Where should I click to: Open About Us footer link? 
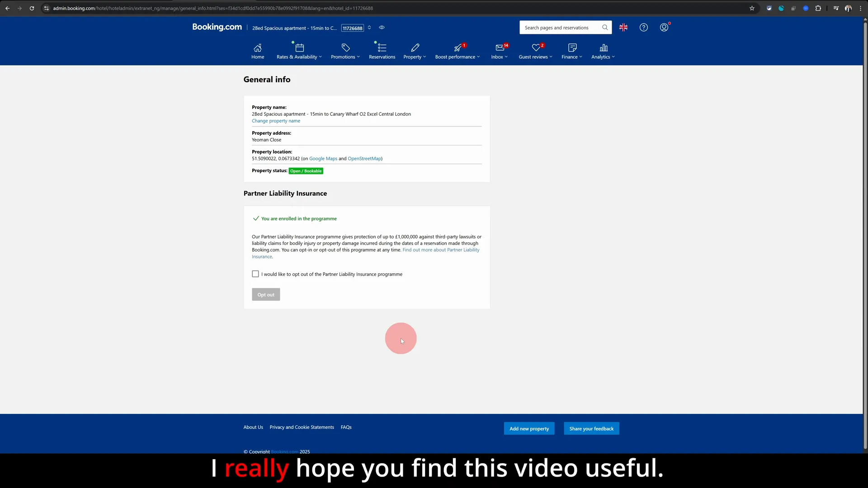click(253, 427)
